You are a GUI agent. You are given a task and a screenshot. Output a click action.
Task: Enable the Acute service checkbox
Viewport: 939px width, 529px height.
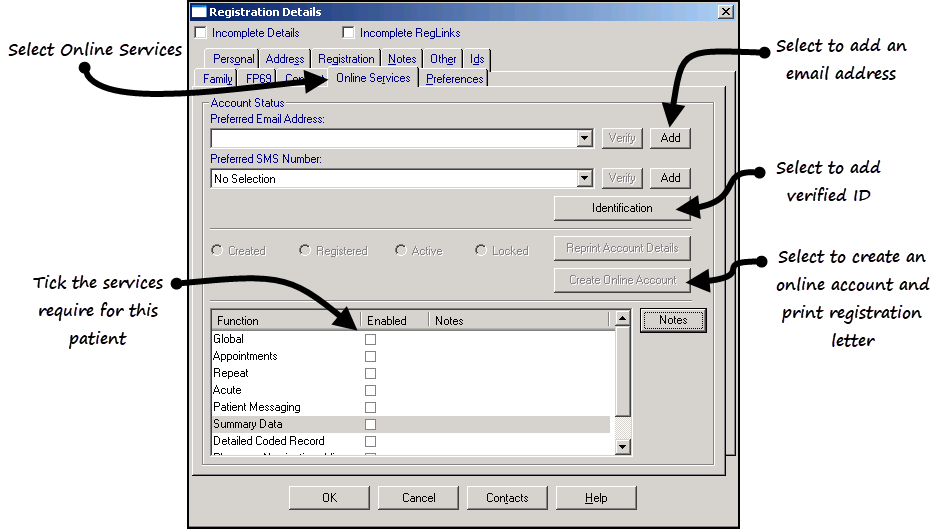click(x=371, y=390)
